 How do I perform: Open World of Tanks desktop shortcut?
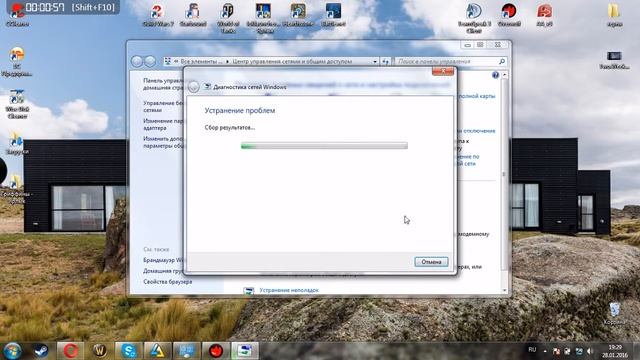point(228,17)
